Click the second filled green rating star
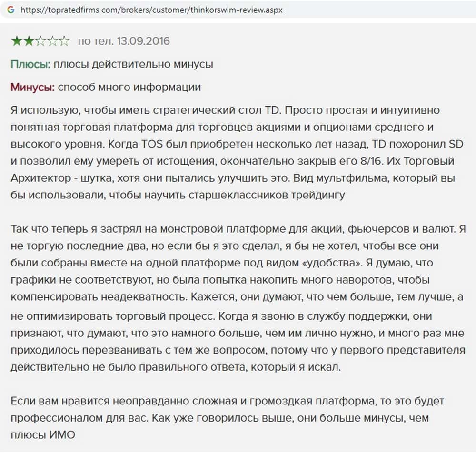The image size is (476, 453). (x=29, y=41)
